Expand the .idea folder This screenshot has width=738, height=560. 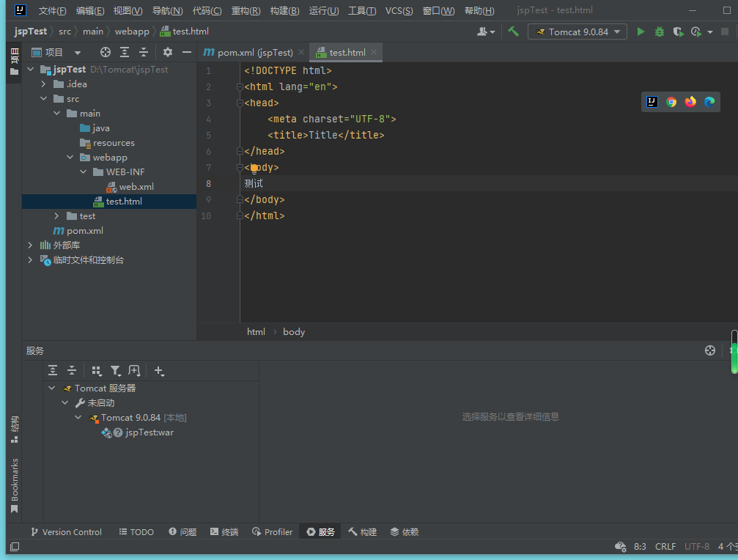point(44,84)
